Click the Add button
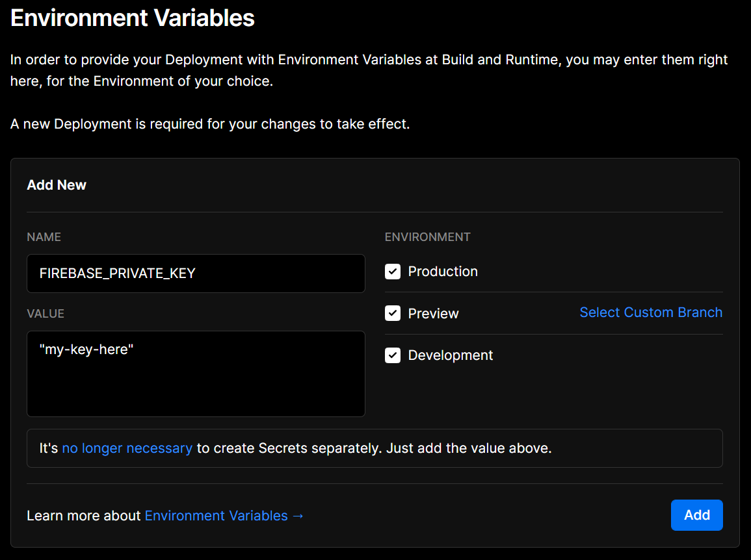The width and height of the screenshot is (751, 560). pyautogui.click(x=696, y=515)
